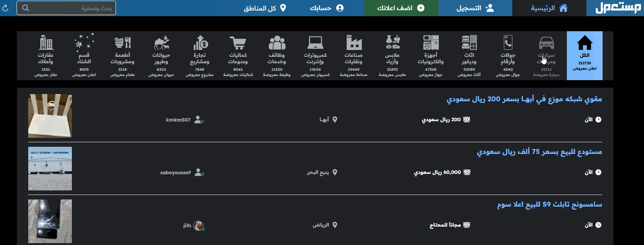Open the cars category icon
The width and height of the screenshot is (644, 245).
coord(546,44)
